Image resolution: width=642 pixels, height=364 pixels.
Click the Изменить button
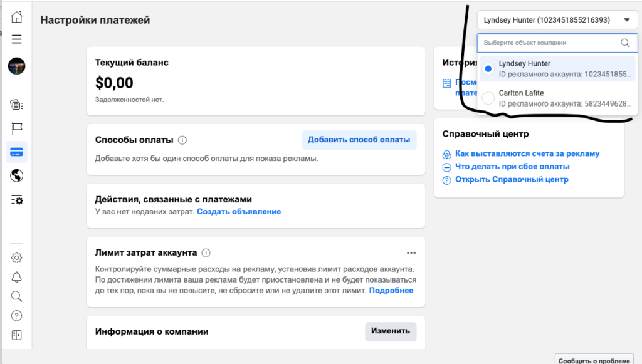pyautogui.click(x=391, y=331)
